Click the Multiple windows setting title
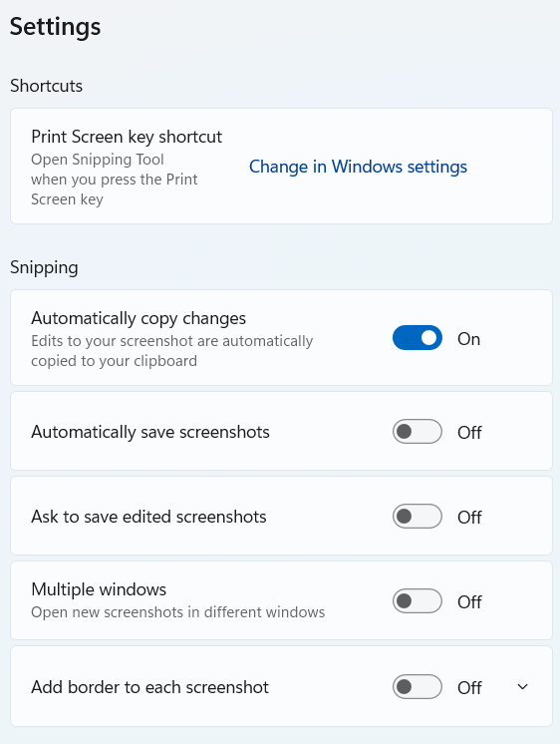Screen dimensions: 560x744 tap(99, 589)
